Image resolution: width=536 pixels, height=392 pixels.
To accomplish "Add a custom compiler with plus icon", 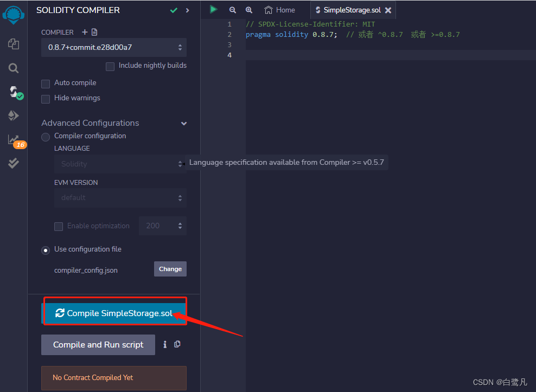I will 85,32.
